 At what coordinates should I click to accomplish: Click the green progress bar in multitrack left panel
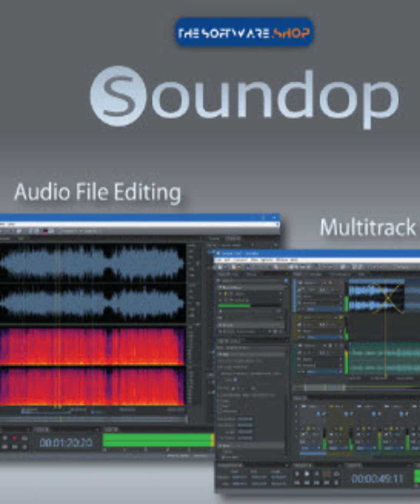point(234,306)
